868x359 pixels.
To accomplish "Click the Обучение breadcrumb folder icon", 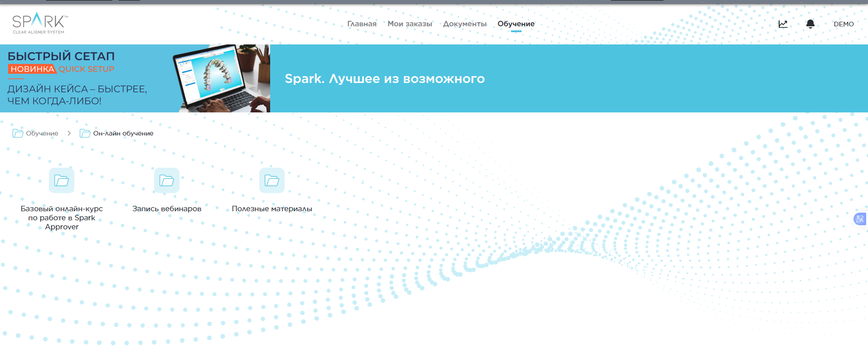I will (18, 133).
